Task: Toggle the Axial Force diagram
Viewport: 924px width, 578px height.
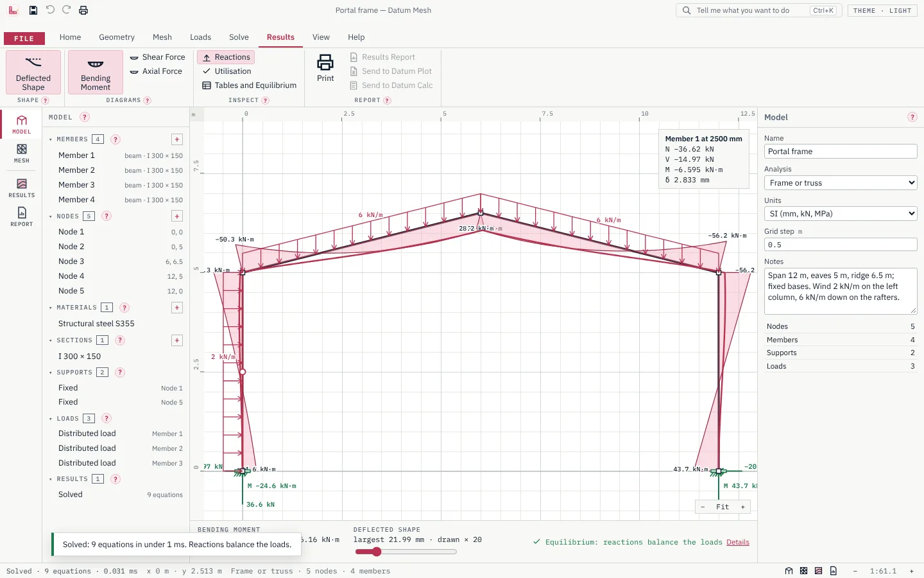Action: tap(157, 71)
